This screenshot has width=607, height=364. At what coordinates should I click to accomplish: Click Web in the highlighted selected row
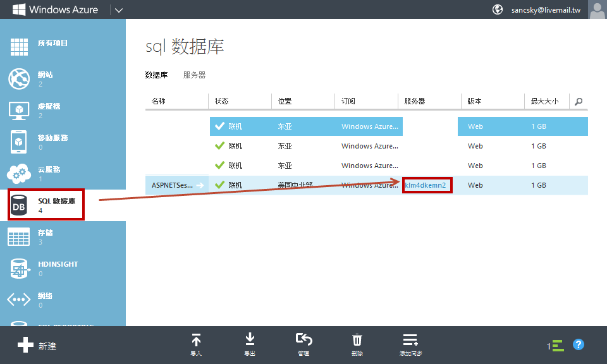(475, 126)
